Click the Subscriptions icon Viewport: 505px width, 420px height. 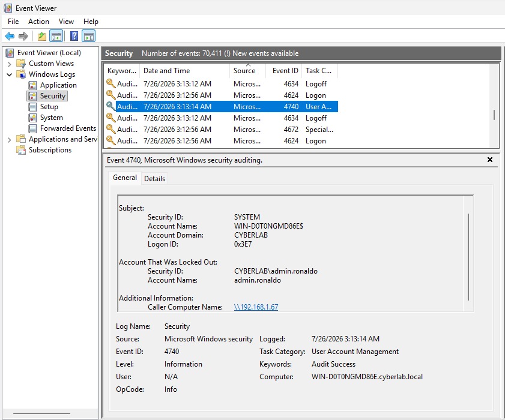click(21, 150)
